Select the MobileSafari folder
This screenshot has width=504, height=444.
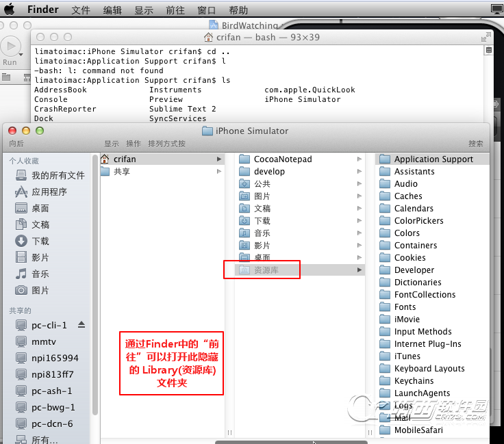(x=432, y=430)
